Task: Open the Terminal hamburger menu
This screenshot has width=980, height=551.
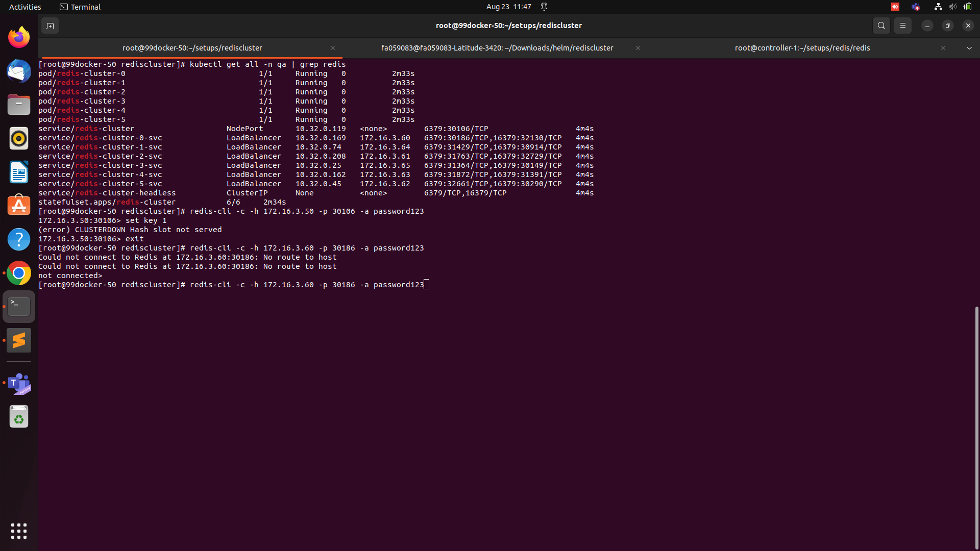Action: pos(902,25)
